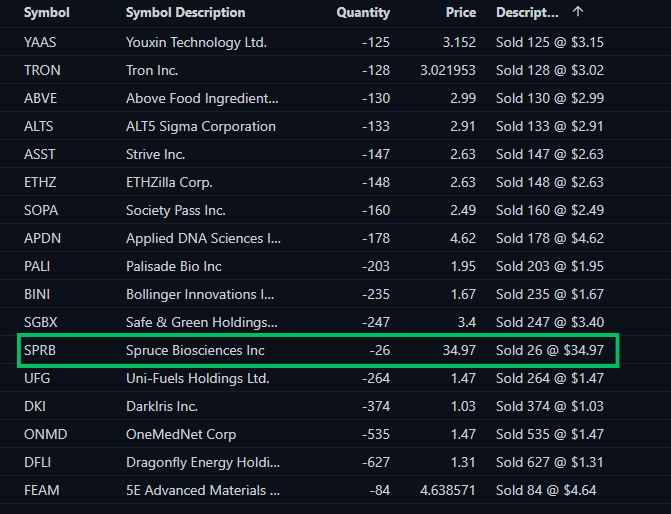671x514 pixels.
Task: Select the SPRB symbol cell
Action: (x=40, y=351)
